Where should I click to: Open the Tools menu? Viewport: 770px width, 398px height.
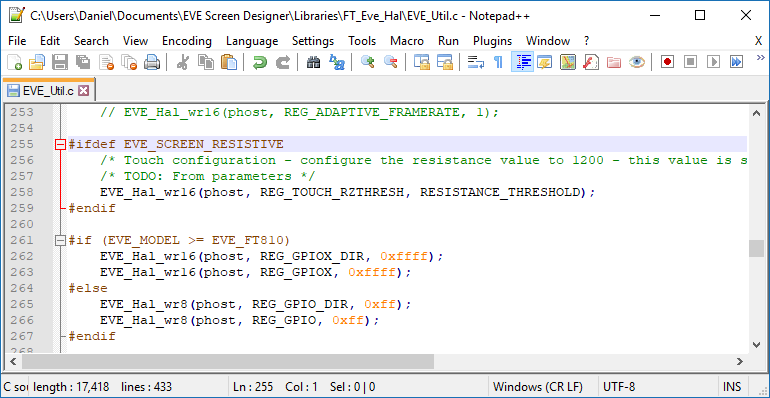[362, 41]
